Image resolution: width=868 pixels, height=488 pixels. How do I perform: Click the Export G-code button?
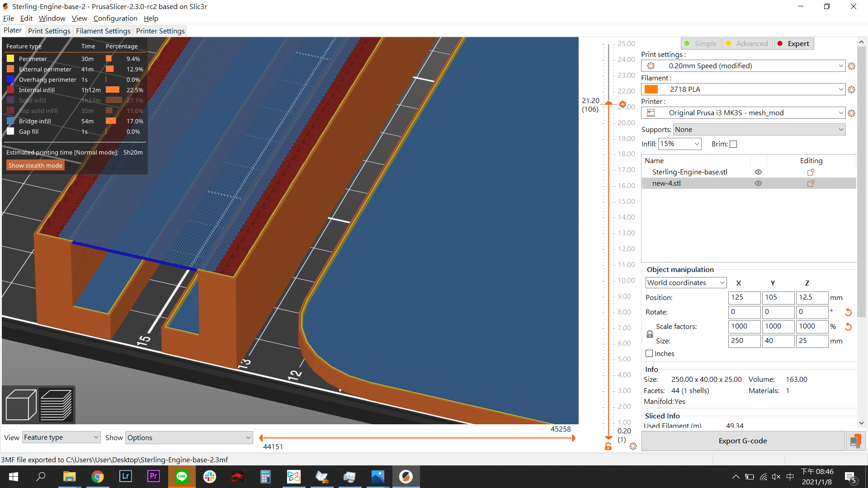pos(742,441)
